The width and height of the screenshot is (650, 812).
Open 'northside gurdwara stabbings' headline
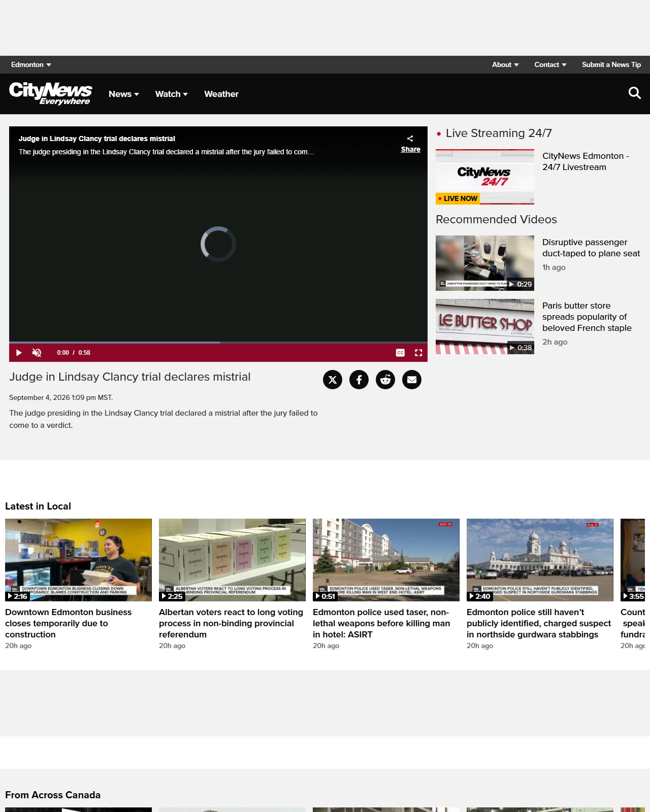coord(539,623)
